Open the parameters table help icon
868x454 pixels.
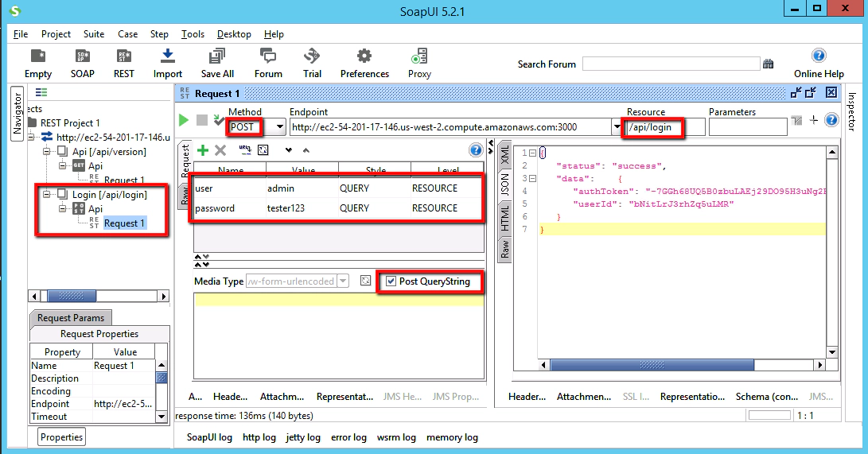[x=476, y=149]
